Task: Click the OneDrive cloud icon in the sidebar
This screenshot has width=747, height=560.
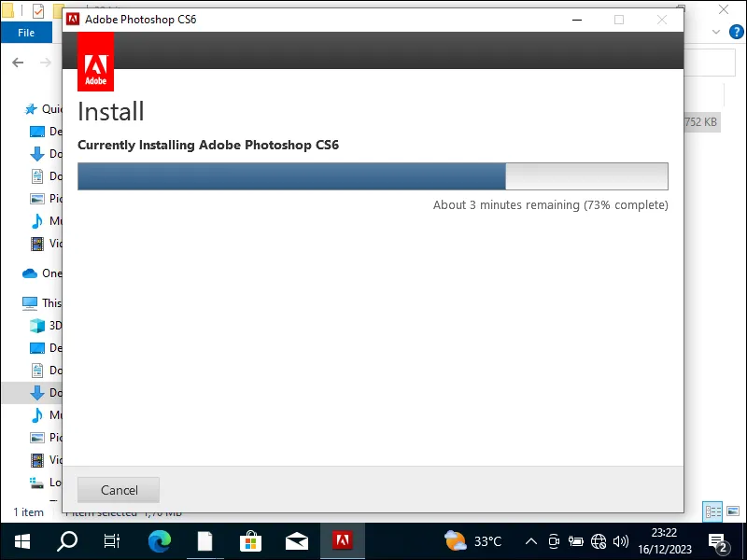Action: [28, 273]
